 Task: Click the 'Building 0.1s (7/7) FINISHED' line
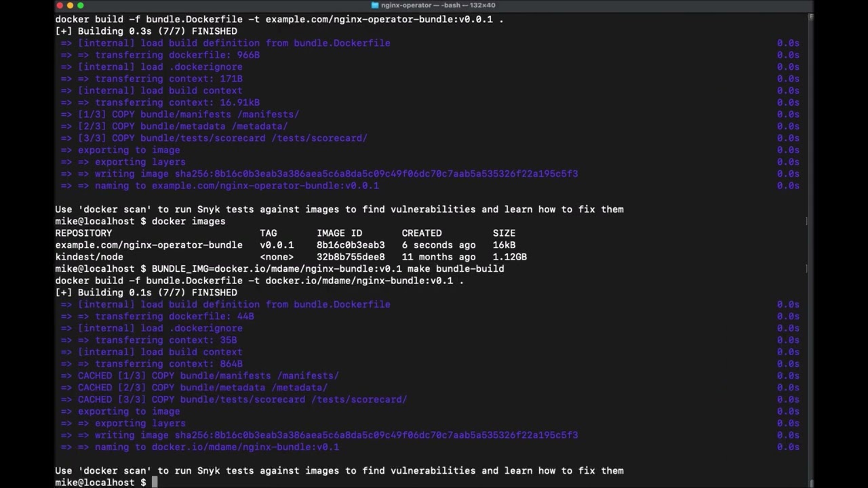(146, 293)
